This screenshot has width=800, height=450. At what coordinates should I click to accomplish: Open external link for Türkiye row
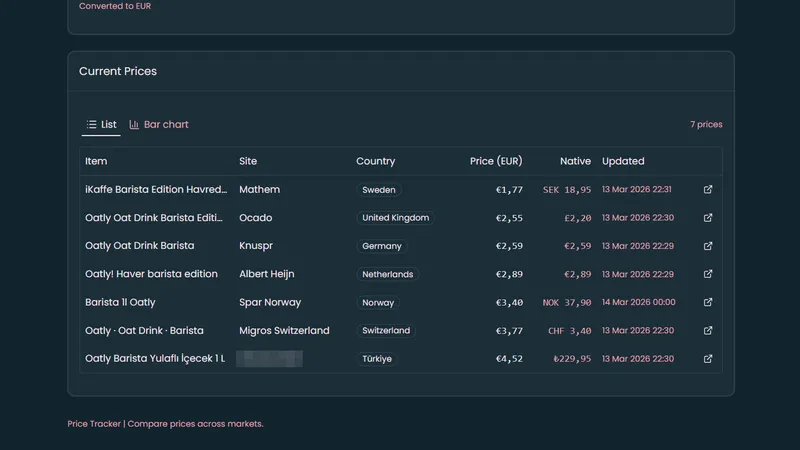(x=708, y=359)
